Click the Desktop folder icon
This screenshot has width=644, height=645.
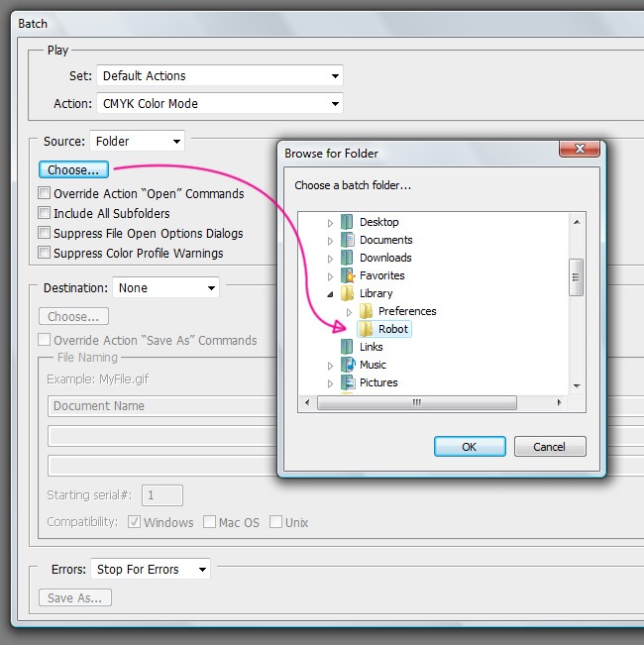(x=347, y=222)
